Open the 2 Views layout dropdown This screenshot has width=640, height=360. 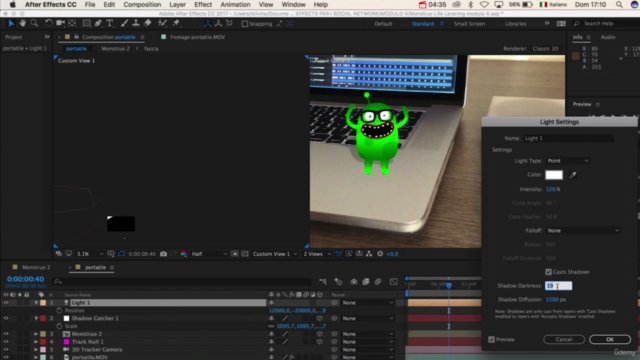pos(317,254)
